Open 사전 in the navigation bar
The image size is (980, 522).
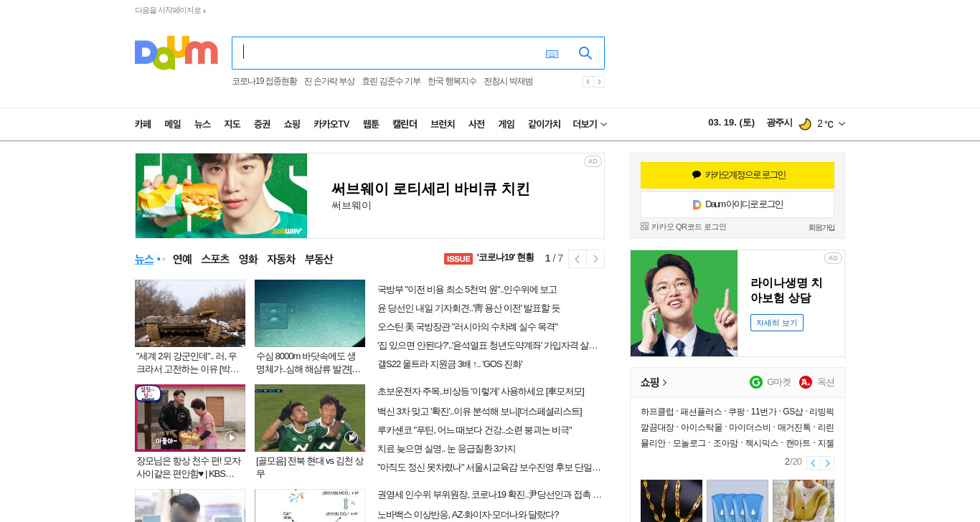click(476, 124)
